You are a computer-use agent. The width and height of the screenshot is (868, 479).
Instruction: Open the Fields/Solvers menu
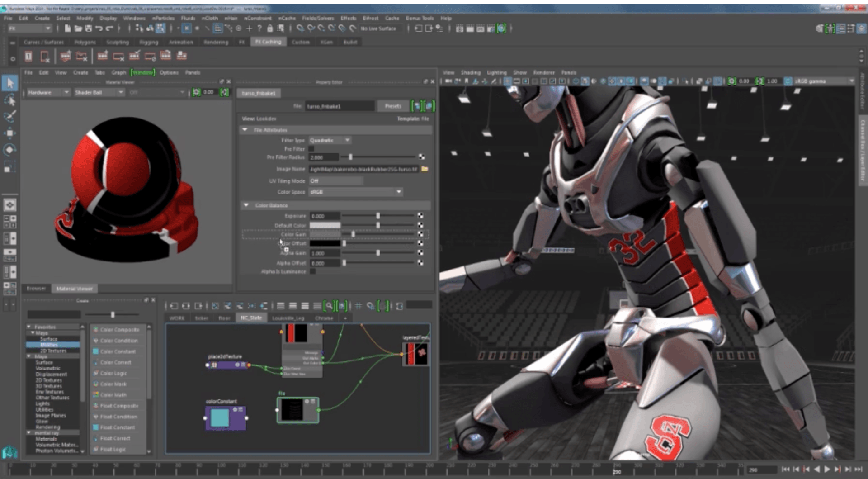pyautogui.click(x=317, y=18)
